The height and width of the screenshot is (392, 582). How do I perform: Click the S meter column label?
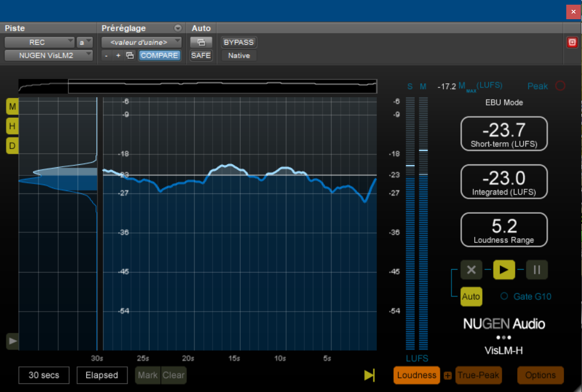(410, 86)
